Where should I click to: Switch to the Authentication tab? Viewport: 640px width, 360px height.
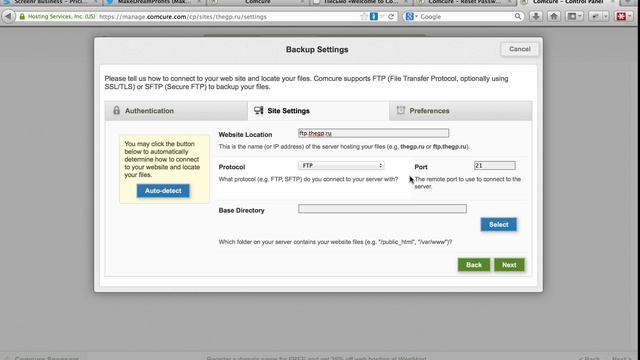click(x=176, y=111)
